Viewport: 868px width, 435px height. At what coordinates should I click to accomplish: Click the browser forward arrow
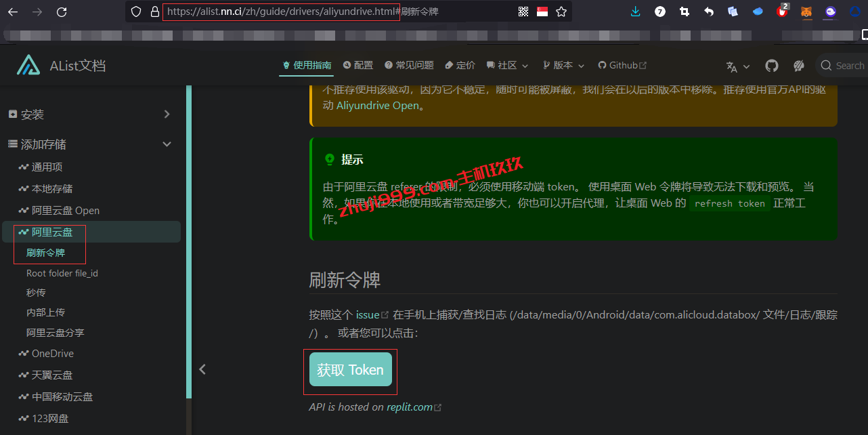pyautogui.click(x=37, y=12)
